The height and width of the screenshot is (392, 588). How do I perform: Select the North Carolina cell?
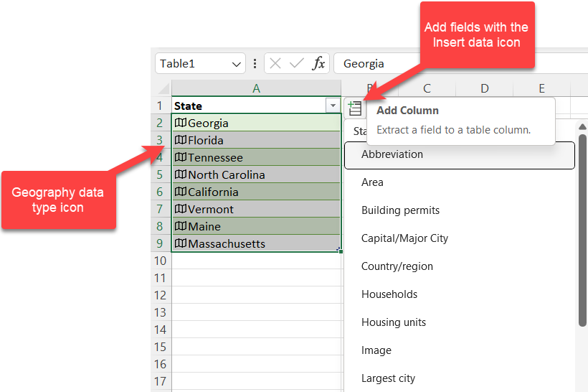point(257,174)
